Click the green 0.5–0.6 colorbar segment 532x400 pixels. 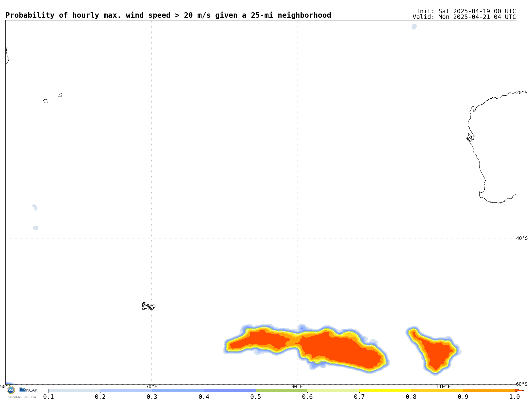[282, 390]
